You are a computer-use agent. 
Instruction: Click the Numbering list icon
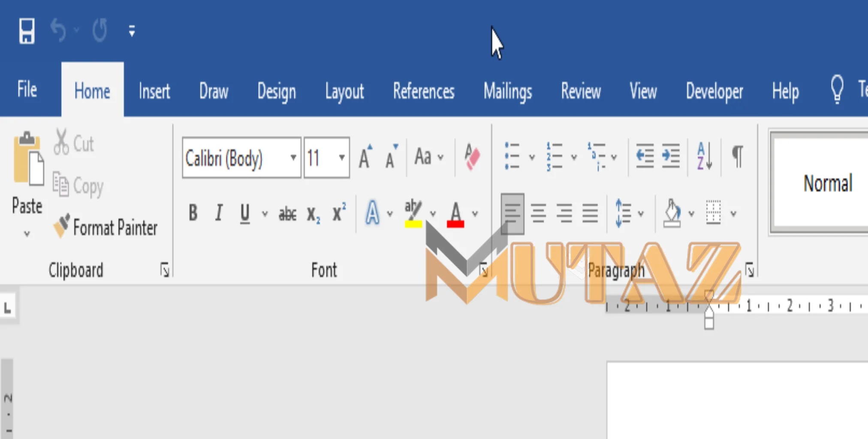point(554,157)
